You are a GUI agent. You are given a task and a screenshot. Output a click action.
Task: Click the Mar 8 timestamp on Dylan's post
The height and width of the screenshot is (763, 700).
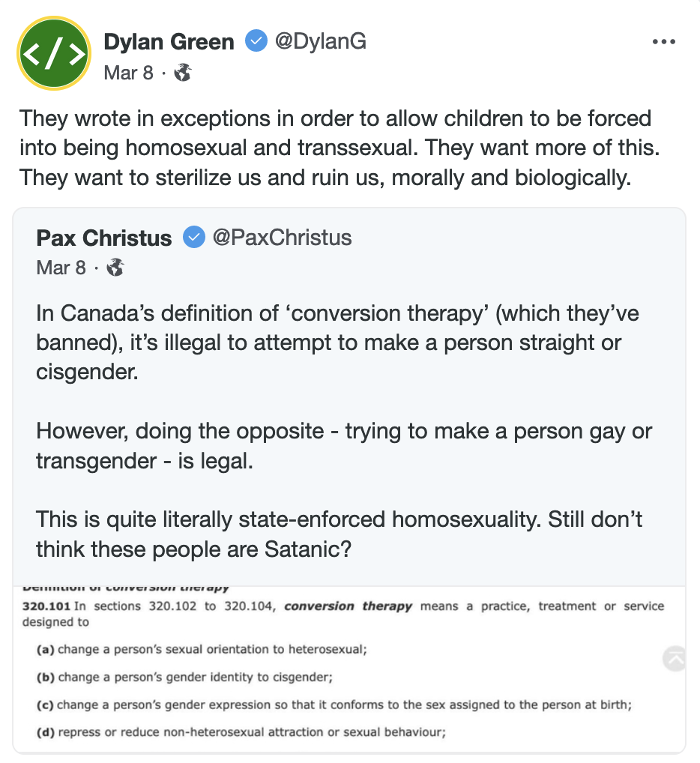[x=129, y=73]
